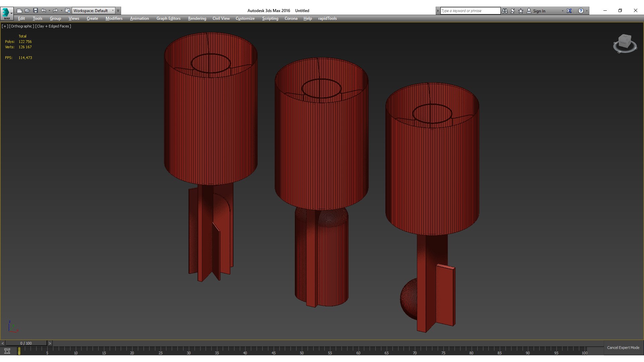This screenshot has width=644, height=362.
Task: Open the Clay + Edged Faces shading menu
Action: (53, 26)
